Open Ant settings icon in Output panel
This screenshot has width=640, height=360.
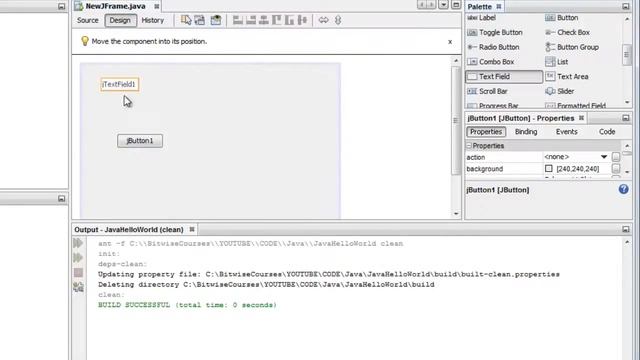[78, 287]
